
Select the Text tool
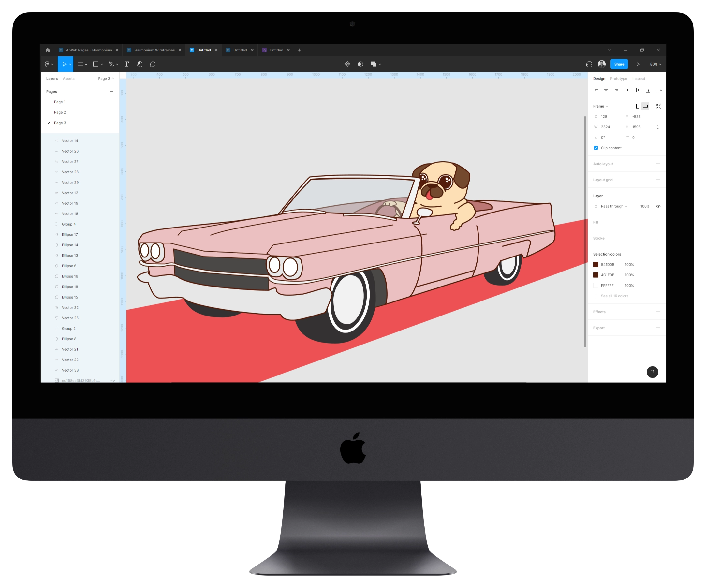coord(126,64)
